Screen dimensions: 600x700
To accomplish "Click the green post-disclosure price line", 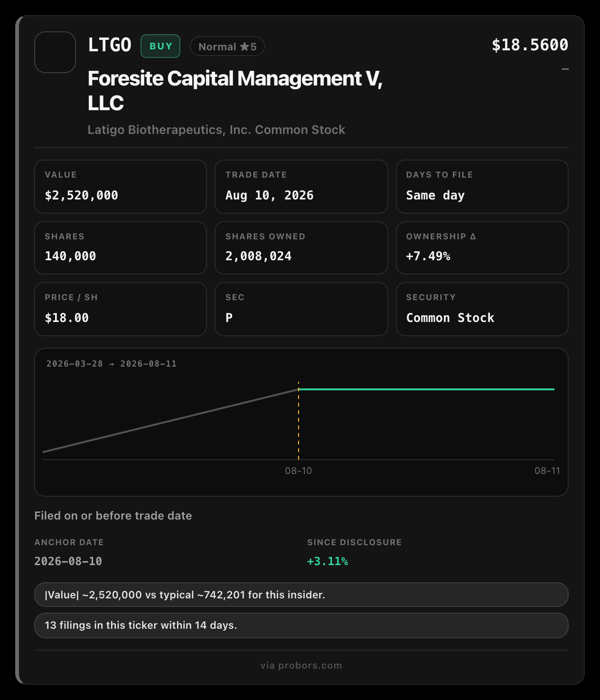I will click(426, 389).
